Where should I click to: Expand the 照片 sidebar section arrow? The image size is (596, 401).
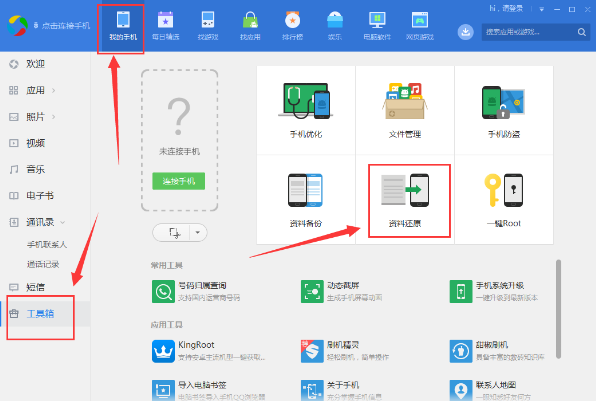point(54,117)
